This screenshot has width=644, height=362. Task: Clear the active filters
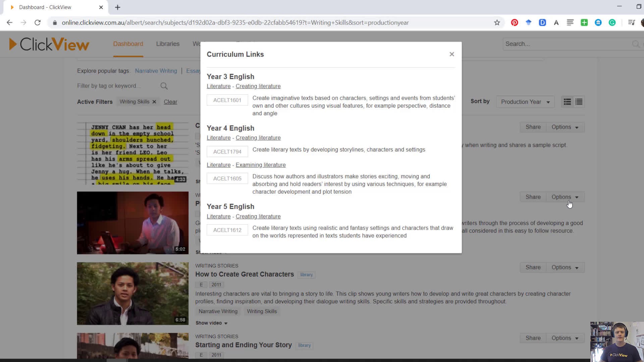pos(170,102)
